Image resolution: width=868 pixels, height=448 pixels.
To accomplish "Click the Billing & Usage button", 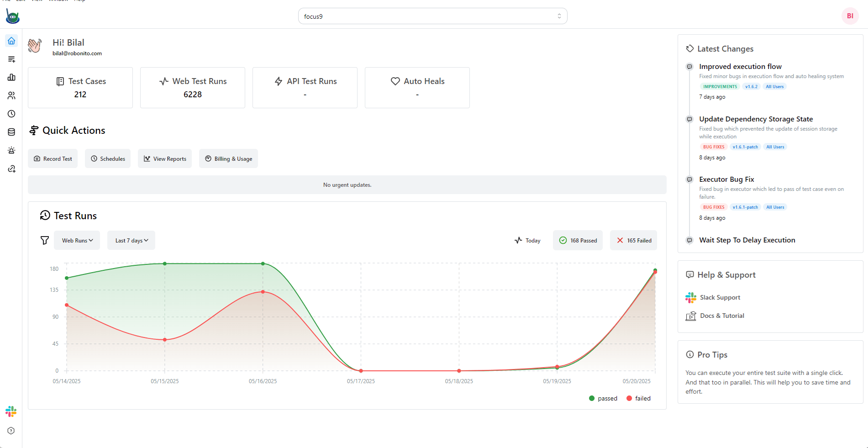I will tap(228, 158).
